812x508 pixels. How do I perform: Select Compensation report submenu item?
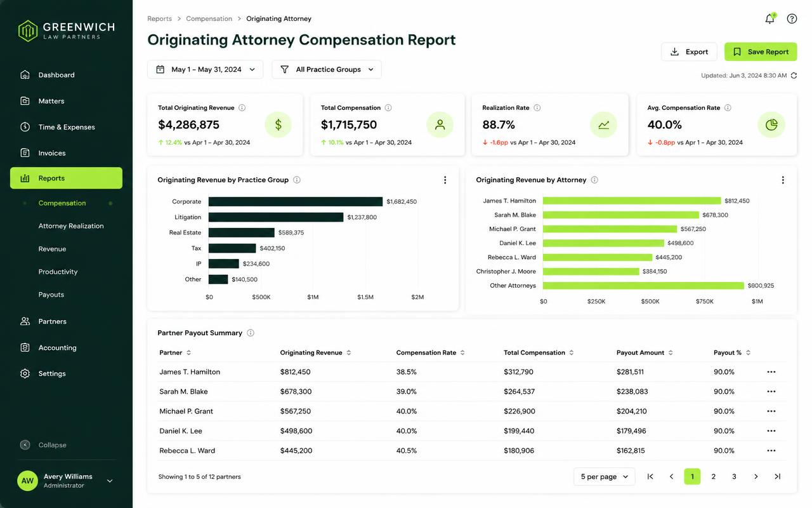point(62,203)
